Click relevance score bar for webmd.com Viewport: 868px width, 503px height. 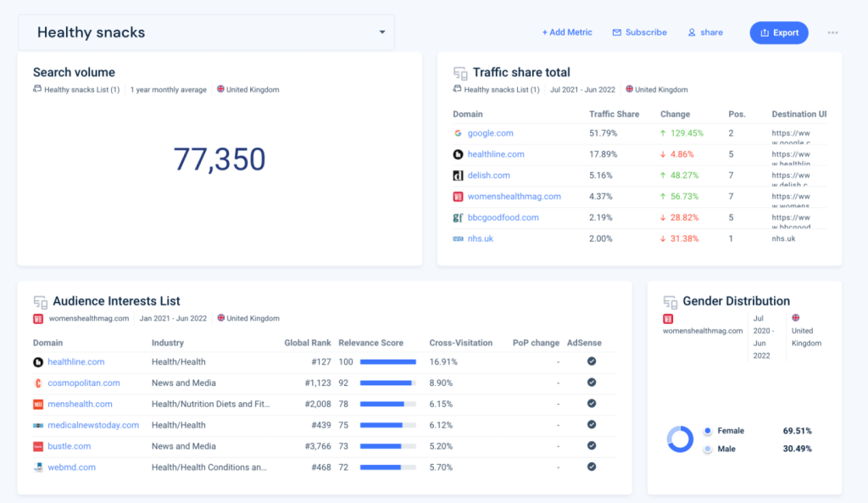click(x=388, y=467)
